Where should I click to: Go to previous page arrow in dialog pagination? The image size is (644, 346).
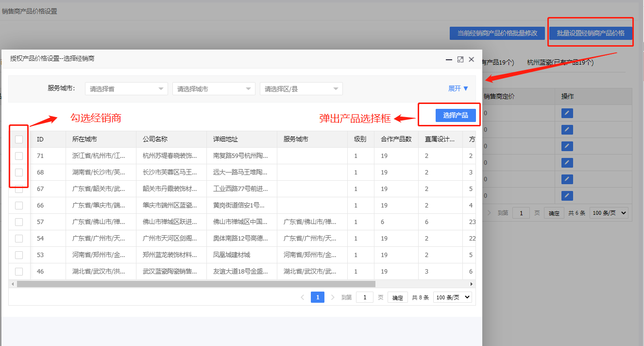click(303, 297)
